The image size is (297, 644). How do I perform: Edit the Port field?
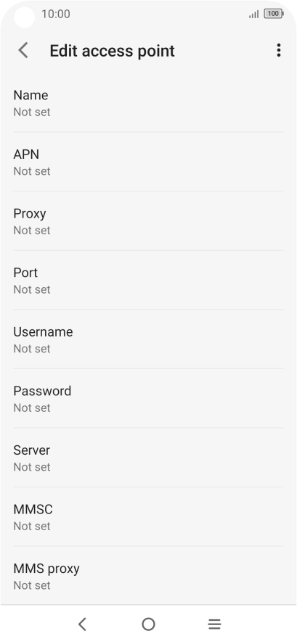pos(148,280)
